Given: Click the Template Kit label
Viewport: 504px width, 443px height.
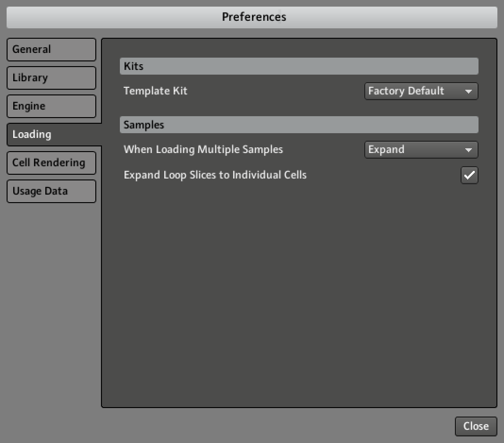Looking at the screenshot, I should click(x=155, y=91).
